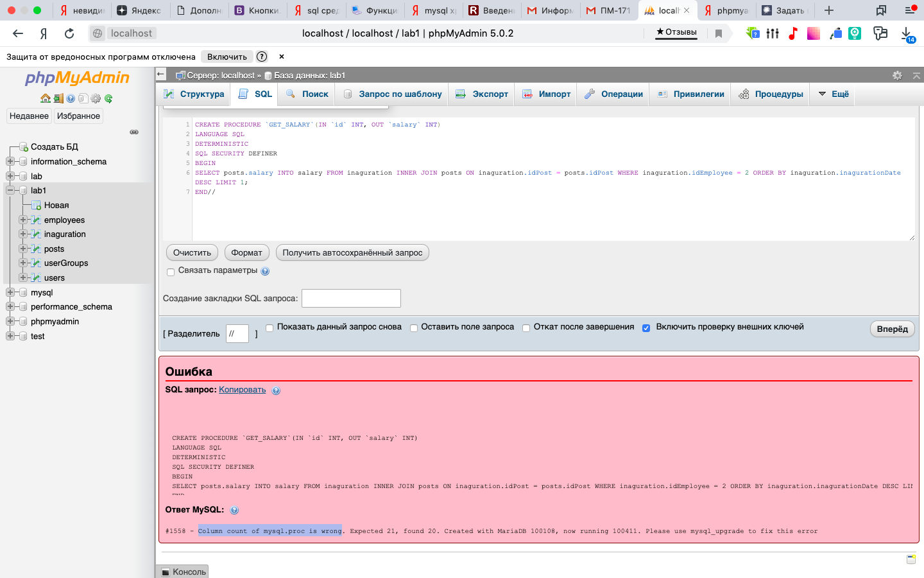Open a new browser tab with plus
This screenshot has height=578, width=924.
pos(829,10)
